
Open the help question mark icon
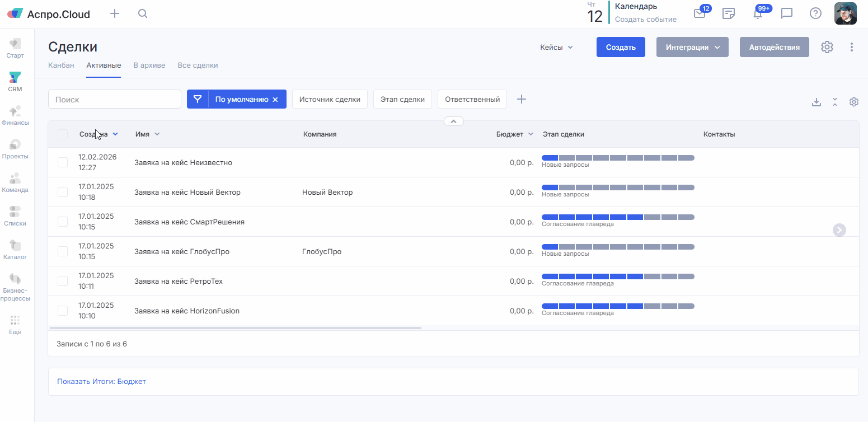(815, 13)
